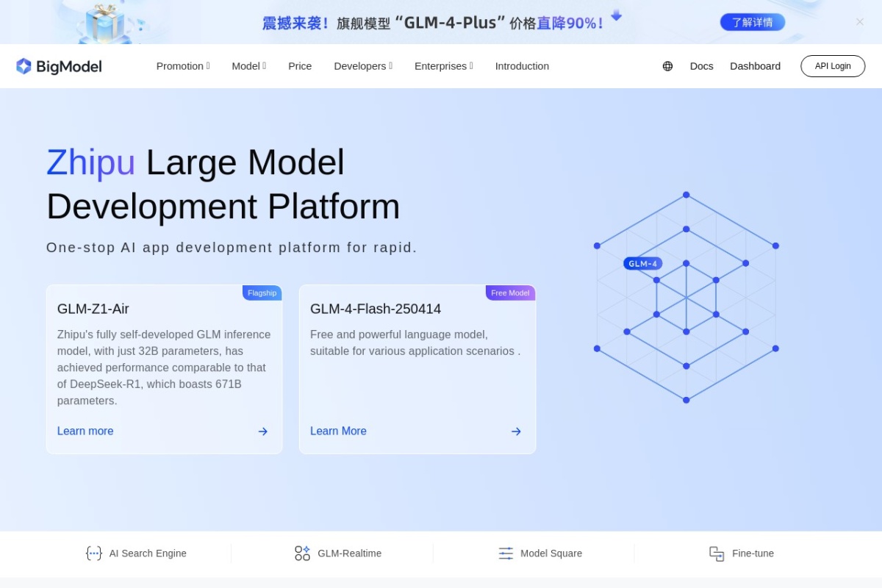Dismiss the GLM-4-Plus promotion banner
Image resolution: width=882 pixels, height=588 pixels.
[859, 22]
